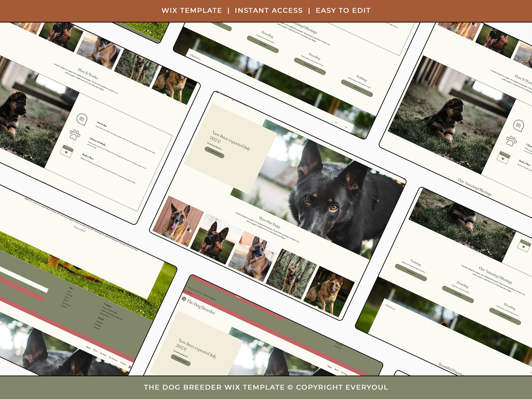Click next arrow in the Walking mockup
Viewport: 532px width, 399px height.
click(346, 127)
